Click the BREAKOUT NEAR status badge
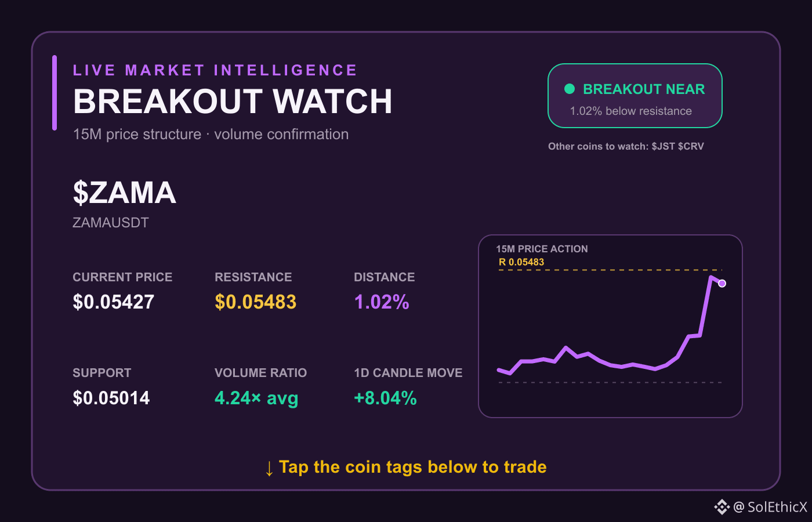The image size is (812, 522). click(x=635, y=96)
